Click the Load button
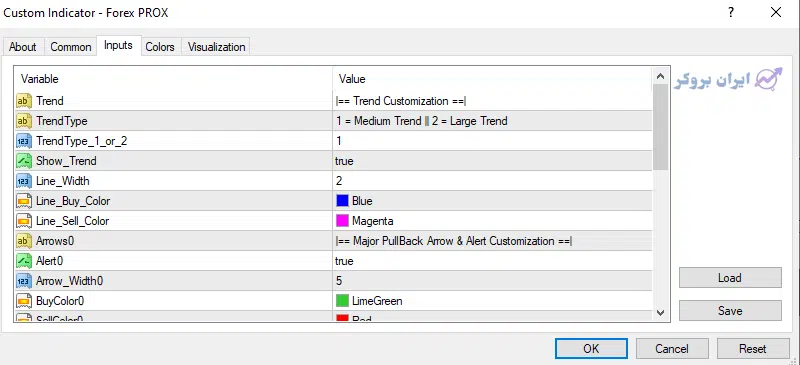The height and width of the screenshot is (365, 800). [730, 278]
